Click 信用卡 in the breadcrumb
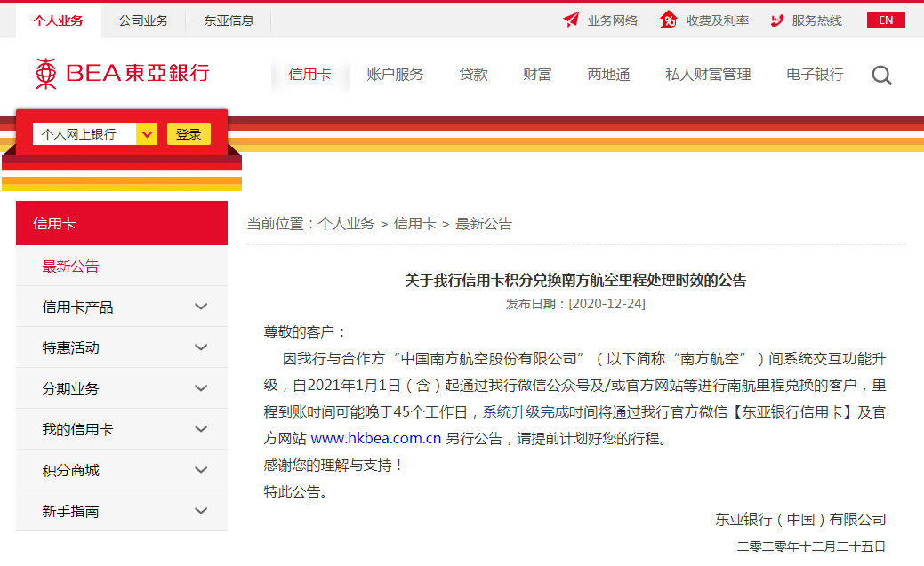Screen dimensions: 924x566 pyautogui.click(x=414, y=224)
